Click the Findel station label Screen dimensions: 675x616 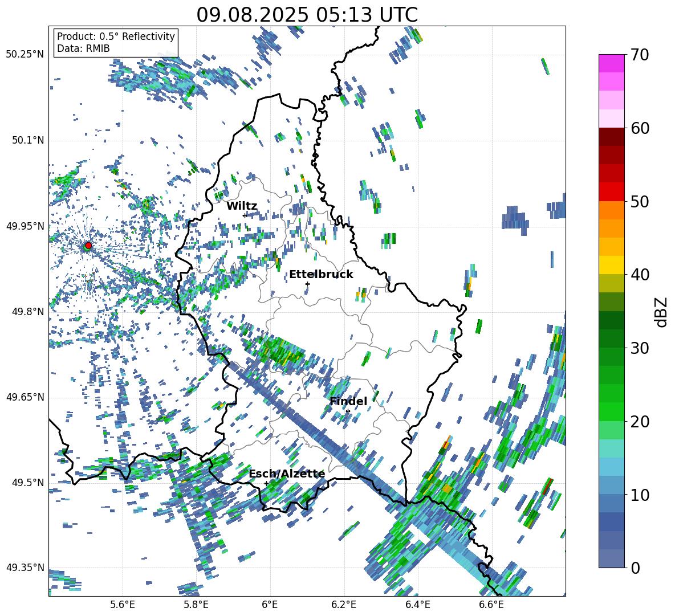pos(348,401)
